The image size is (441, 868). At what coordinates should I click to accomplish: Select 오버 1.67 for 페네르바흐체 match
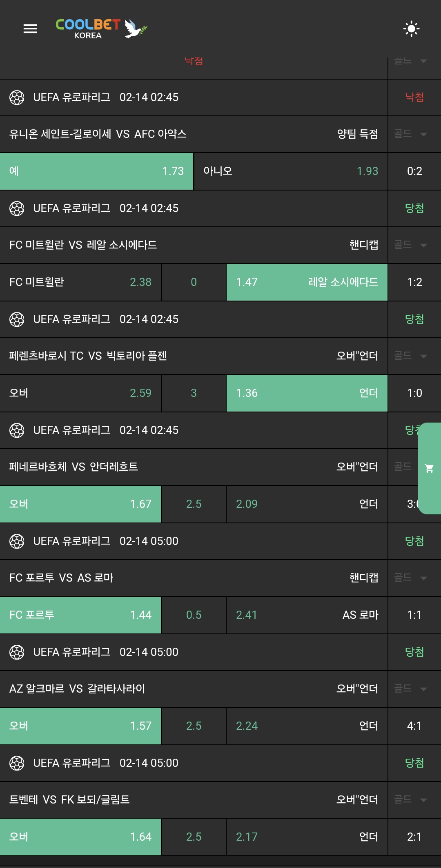tap(80, 504)
